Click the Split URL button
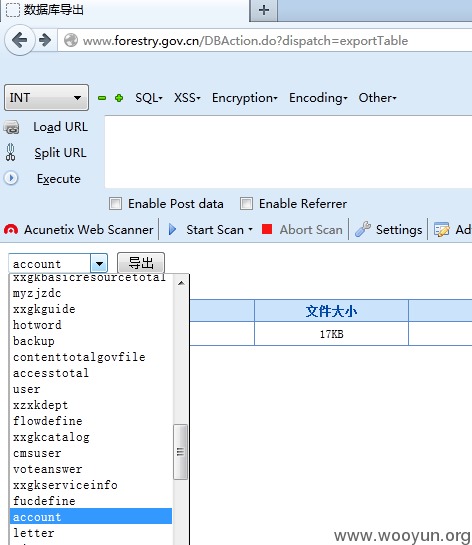Viewport: 472px width, 545px height. point(60,153)
